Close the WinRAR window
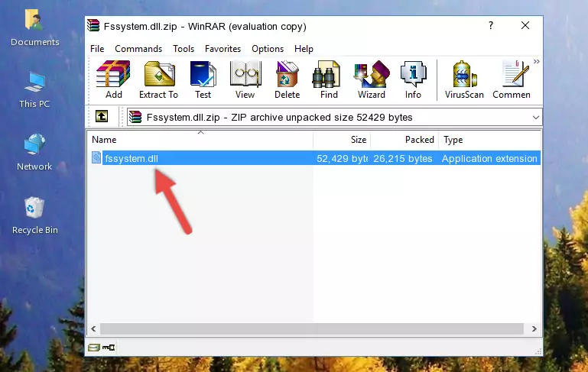 [x=525, y=25]
